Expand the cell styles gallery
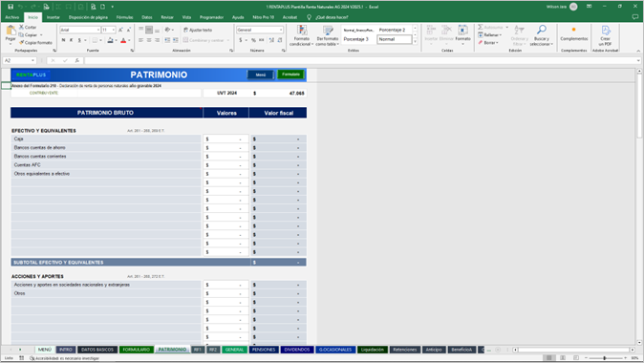Screen dimensions: 644x363 (415, 42)
